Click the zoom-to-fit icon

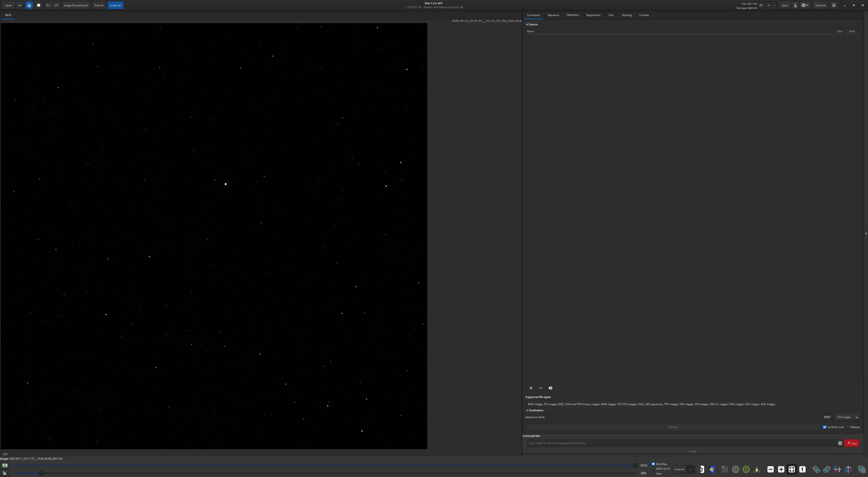tap(792, 469)
